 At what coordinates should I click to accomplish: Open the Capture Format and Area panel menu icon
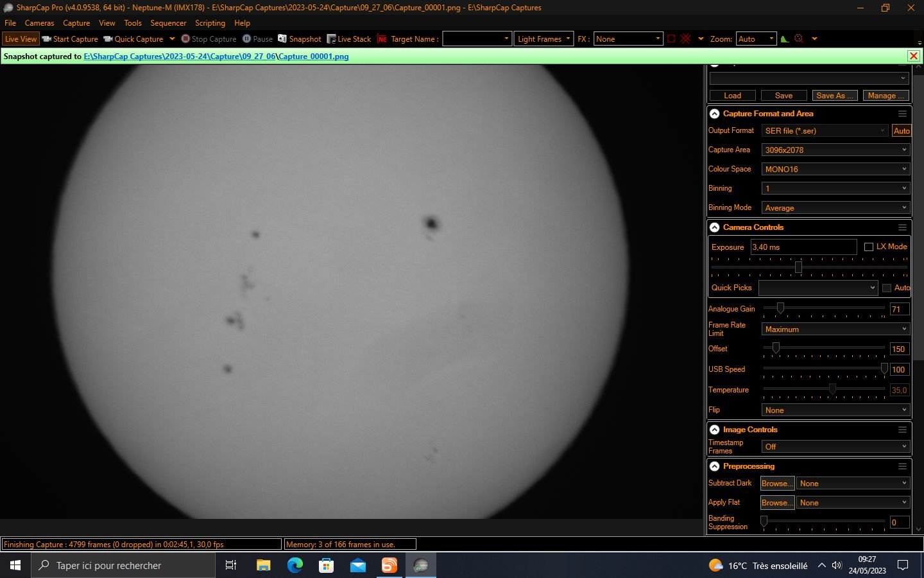(902, 114)
